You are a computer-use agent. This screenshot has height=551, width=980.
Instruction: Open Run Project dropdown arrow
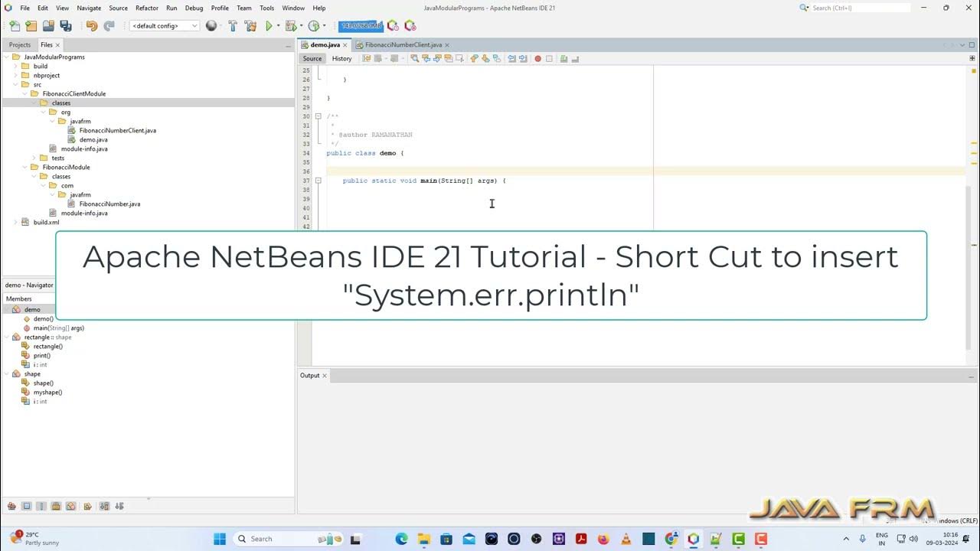pyautogui.click(x=278, y=26)
